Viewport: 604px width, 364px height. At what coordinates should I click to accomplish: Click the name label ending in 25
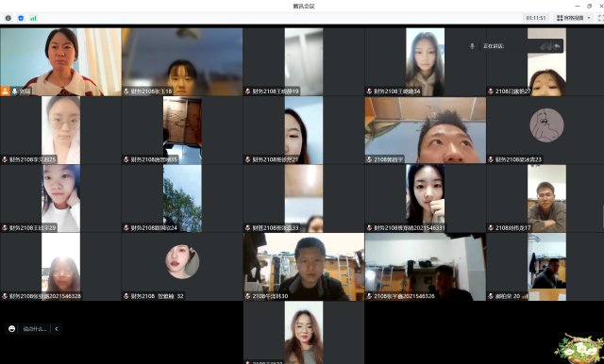tap(32, 159)
